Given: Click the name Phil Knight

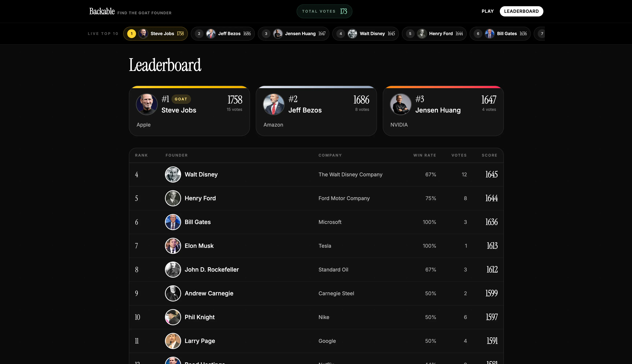Looking at the screenshot, I should pyautogui.click(x=200, y=317).
